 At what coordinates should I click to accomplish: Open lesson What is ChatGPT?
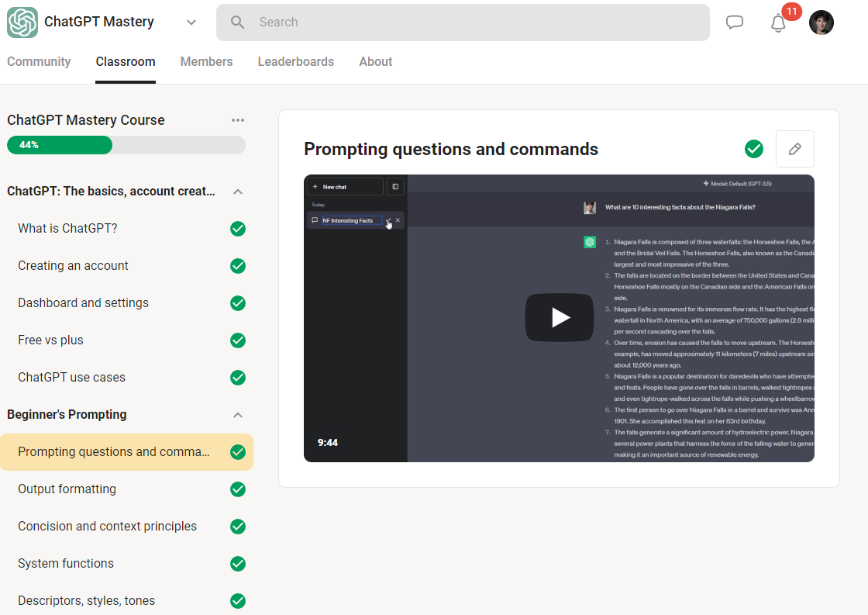(67, 228)
